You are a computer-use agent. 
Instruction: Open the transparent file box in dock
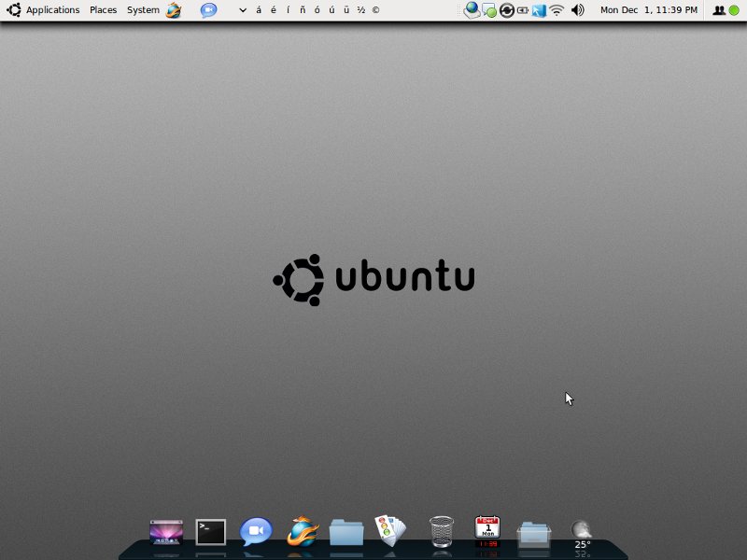click(x=533, y=535)
